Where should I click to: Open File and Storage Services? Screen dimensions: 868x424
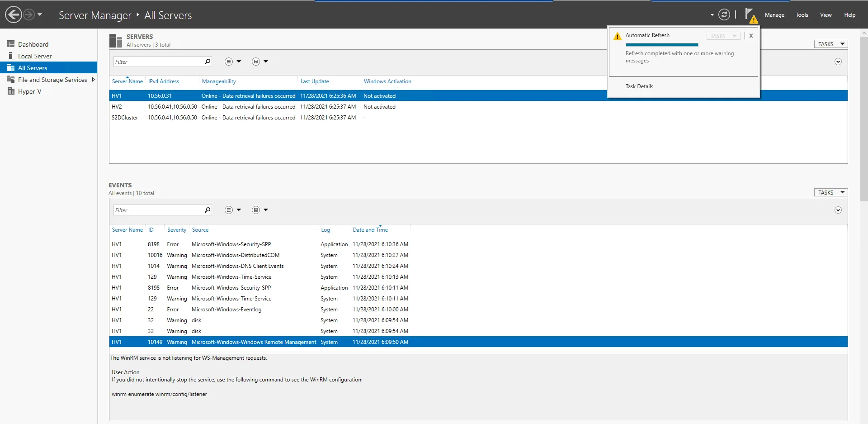pyautogui.click(x=53, y=79)
